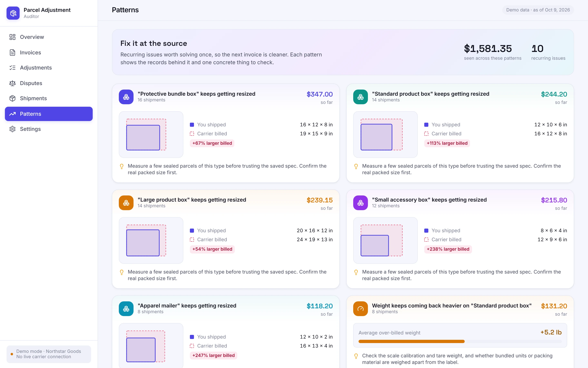This screenshot has width=588, height=368.
Task: Click the average over-billed weight progress bar
Action: [460, 341]
